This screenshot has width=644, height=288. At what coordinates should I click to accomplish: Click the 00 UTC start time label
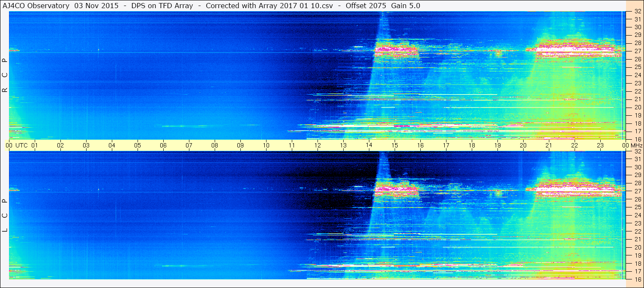[x=17, y=145]
